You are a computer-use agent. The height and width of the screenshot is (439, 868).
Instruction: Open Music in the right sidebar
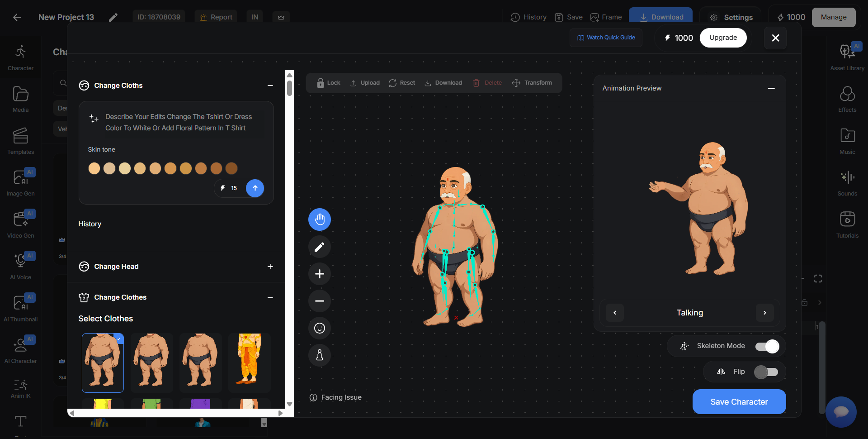tap(847, 142)
